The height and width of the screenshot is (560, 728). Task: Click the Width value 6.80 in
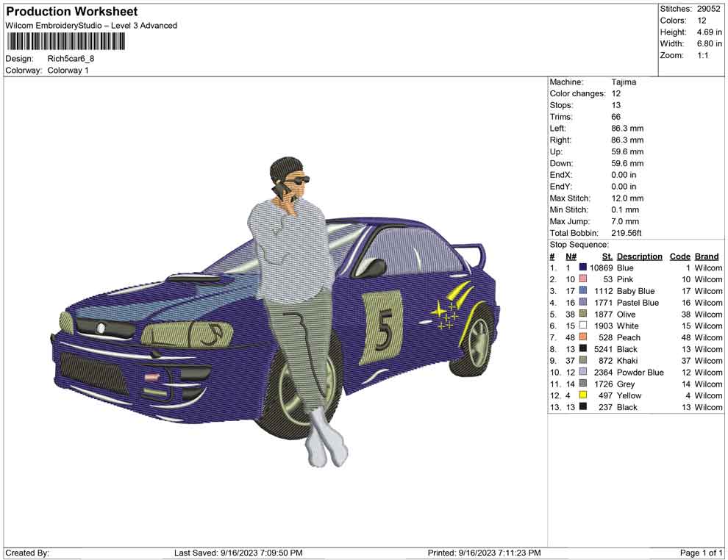pyautogui.click(x=709, y=43)
